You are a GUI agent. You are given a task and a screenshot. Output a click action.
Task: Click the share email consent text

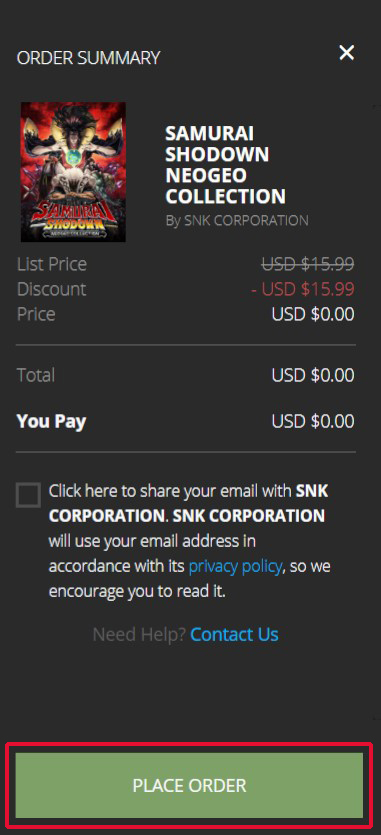click(190, 541)
